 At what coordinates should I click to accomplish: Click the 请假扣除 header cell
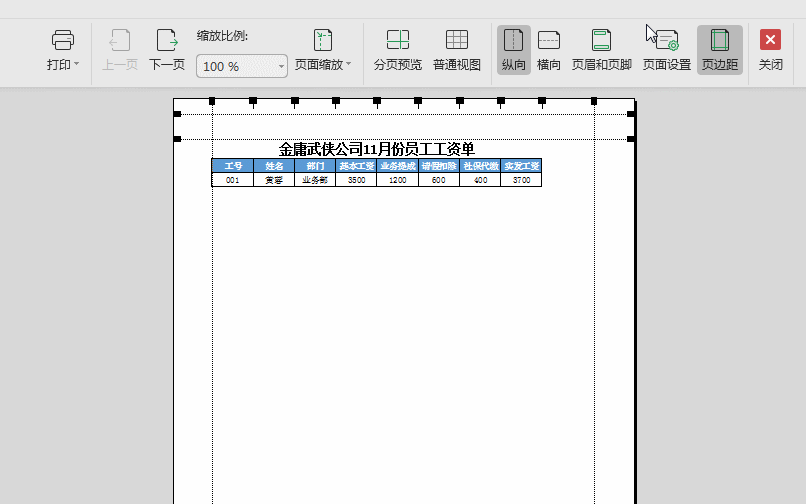coord(439,166)
